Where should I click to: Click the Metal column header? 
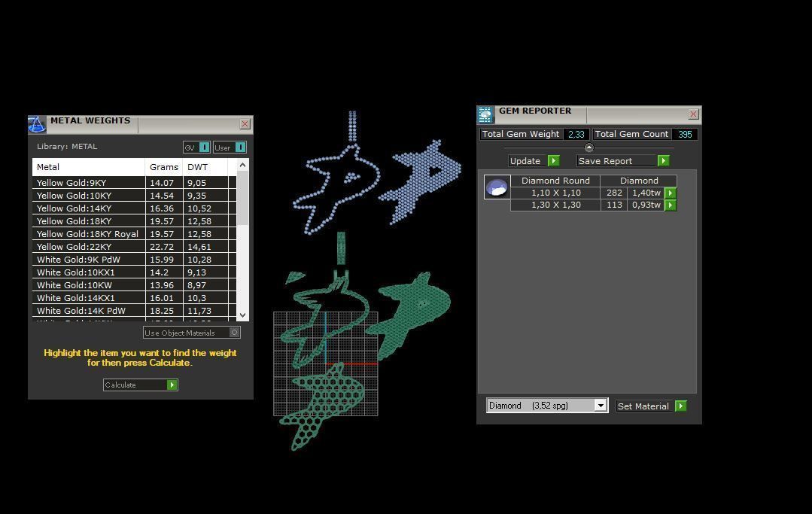89,167
